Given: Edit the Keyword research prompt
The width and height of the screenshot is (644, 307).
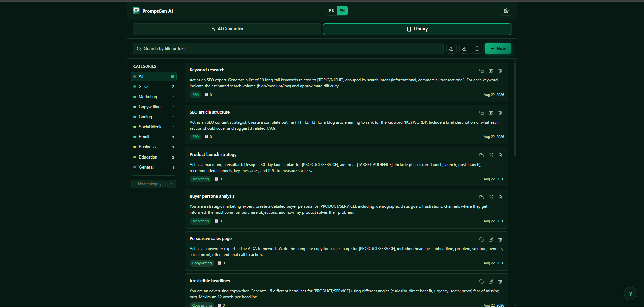Looking at the screenshot, I should click(491, 71).
